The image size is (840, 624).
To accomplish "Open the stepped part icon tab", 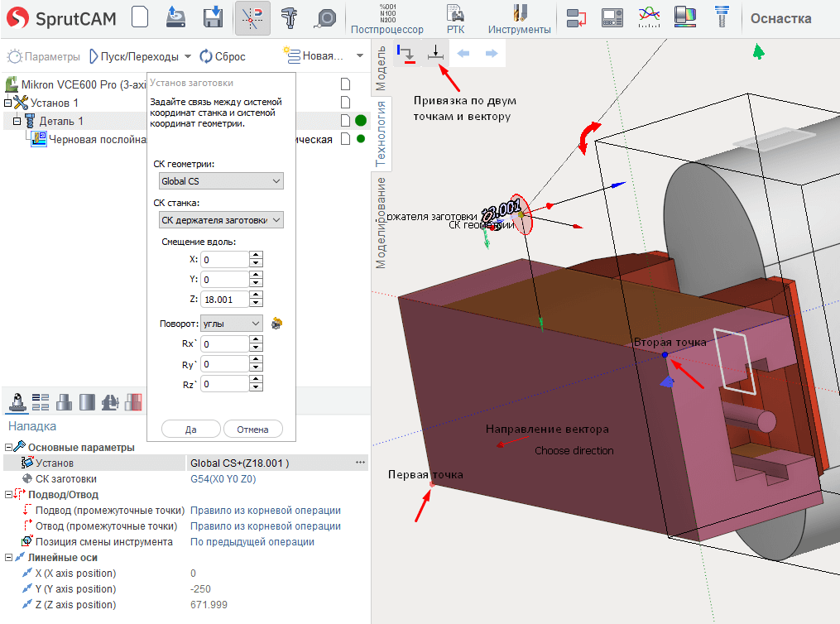I will (64, 402).
